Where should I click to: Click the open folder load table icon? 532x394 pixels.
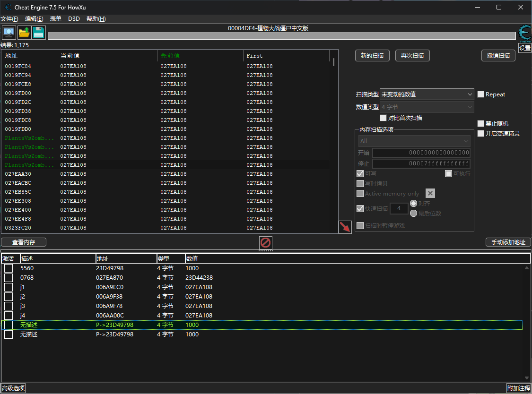point(24,32)
